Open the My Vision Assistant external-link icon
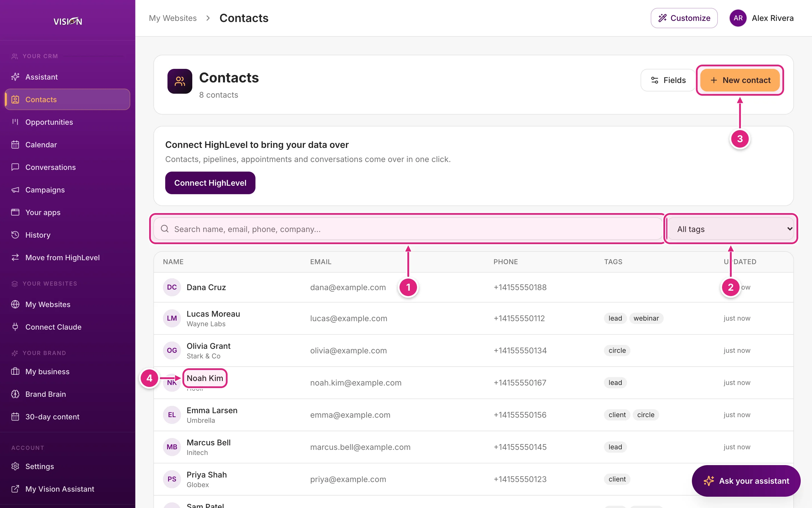The height and width of the screenshot is (508, 812). [15, 489]
